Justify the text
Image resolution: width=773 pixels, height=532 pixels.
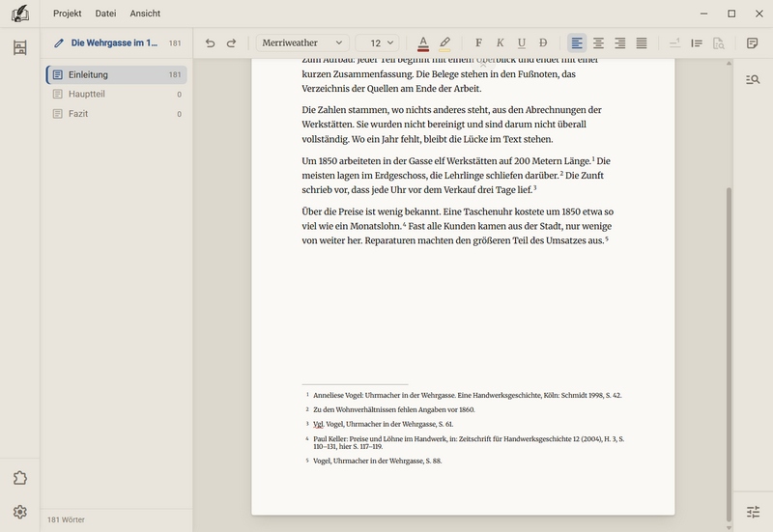point(642,42)
